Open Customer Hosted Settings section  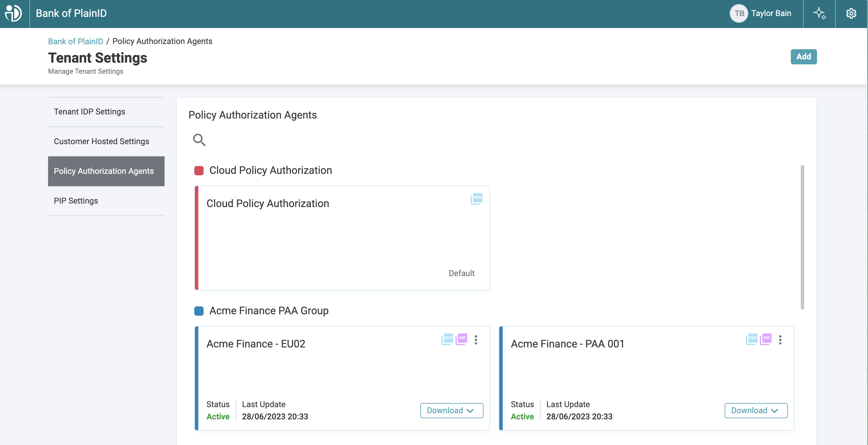click(106, 142)
